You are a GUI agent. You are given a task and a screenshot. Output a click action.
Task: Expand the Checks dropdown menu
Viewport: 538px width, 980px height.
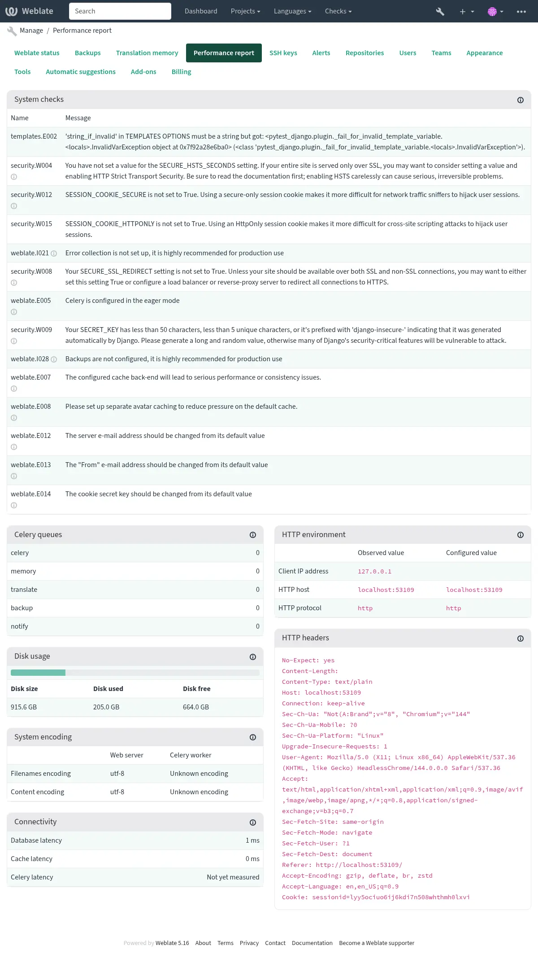(x=338, y=11)
